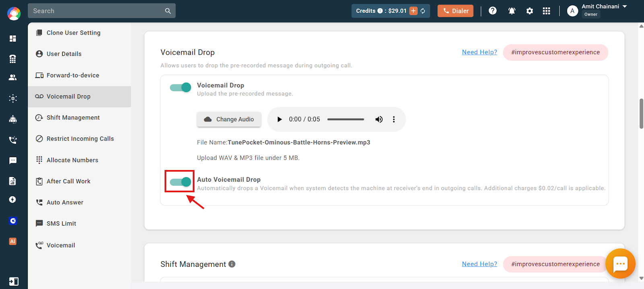
Task: Open Restrict Incoming Calls menu item
Action: click(79, 139)
